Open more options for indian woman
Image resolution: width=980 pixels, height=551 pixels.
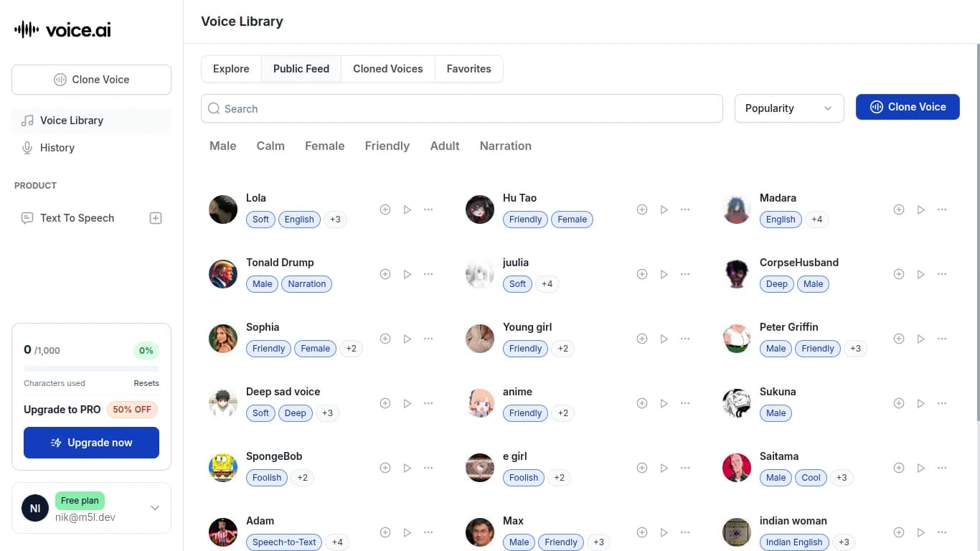coord(942,532)
